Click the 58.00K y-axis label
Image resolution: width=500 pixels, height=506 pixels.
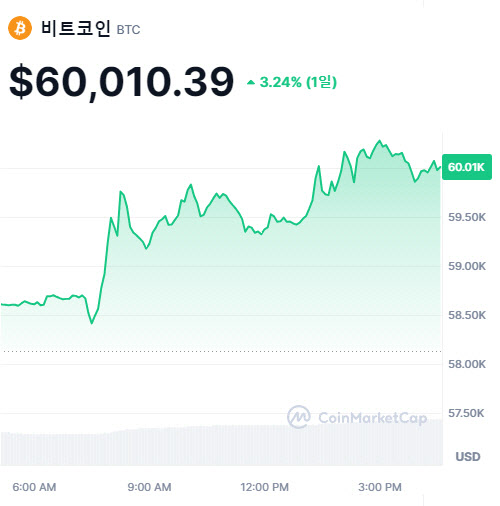click(467, 364)
